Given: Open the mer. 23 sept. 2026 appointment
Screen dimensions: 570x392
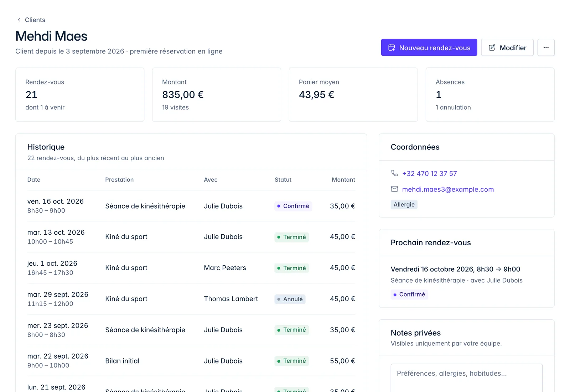Looking at the screenshot, I should pos(191,330).
